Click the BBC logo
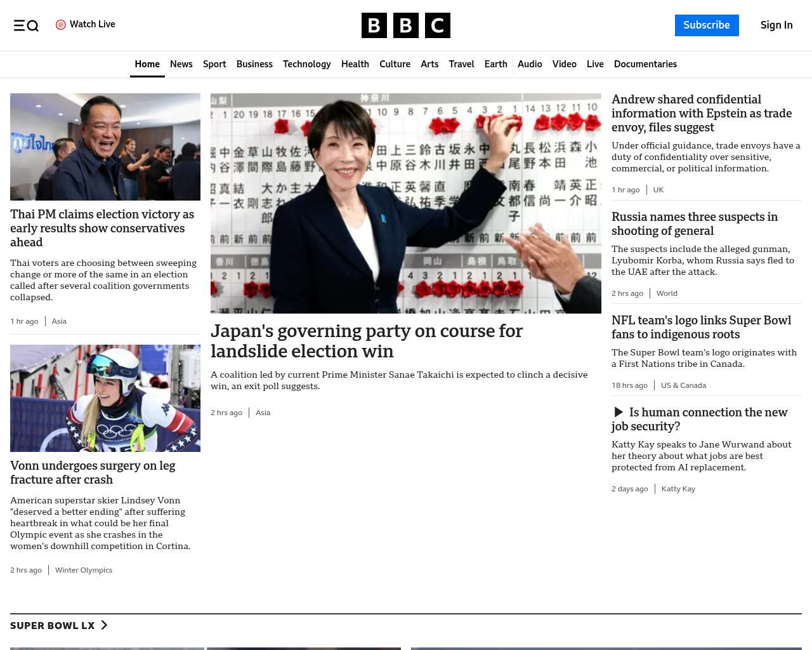 tap(405, 25)
